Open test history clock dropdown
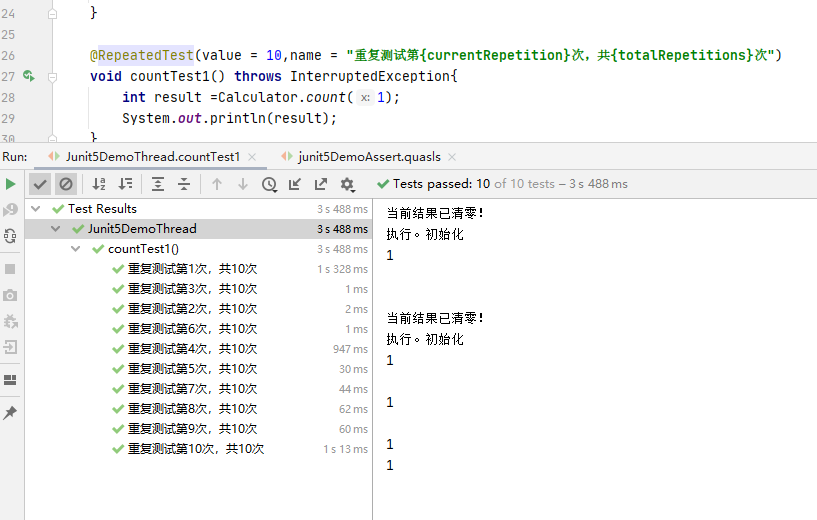817x520 pixels. pyautogui.click(x=269, y=184)
